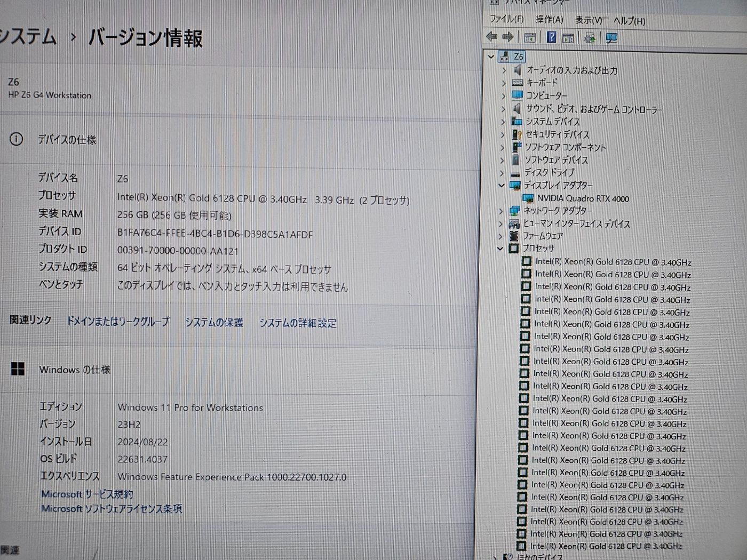This screenshot has height=560, width=747.
Task: Open Microsoft サービス規約 link
Action: coord(88,494)
